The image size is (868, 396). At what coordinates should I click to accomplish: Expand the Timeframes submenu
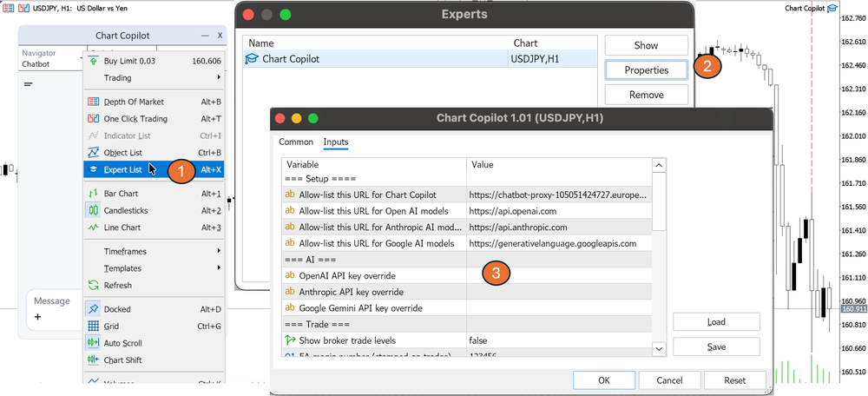point(155,252)
